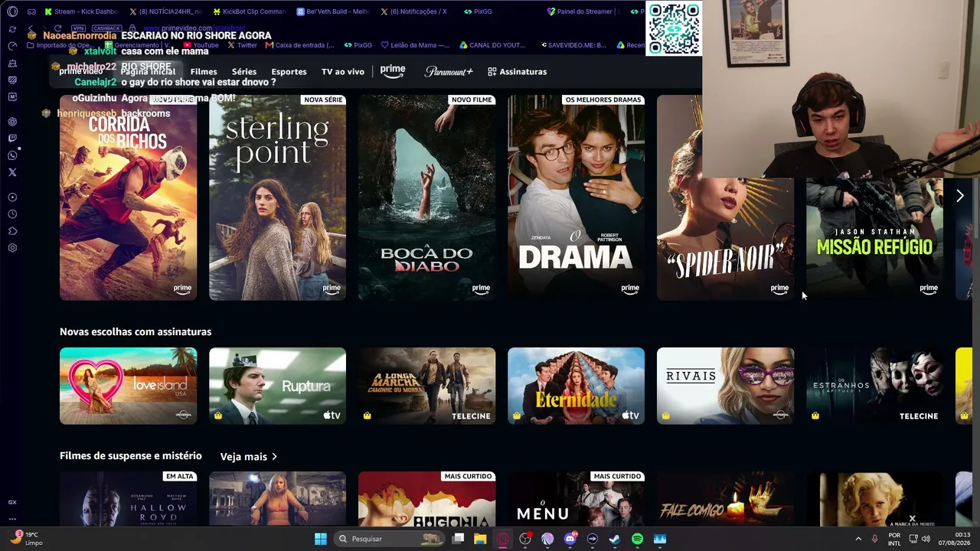
Task: Click the microphone icon in system tray
Action: [874, 539]
